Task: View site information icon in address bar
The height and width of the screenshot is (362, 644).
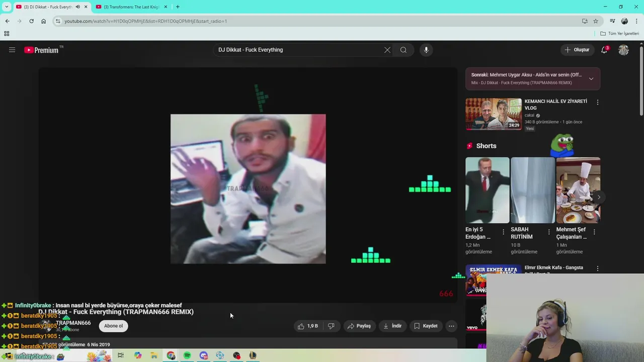Action: (x=58, y=21)
